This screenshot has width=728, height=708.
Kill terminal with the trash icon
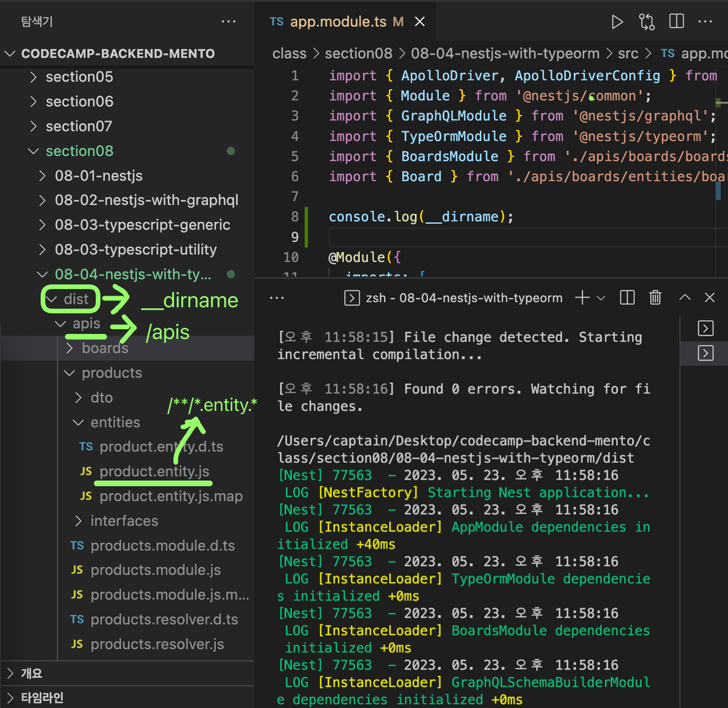point(655,297)
